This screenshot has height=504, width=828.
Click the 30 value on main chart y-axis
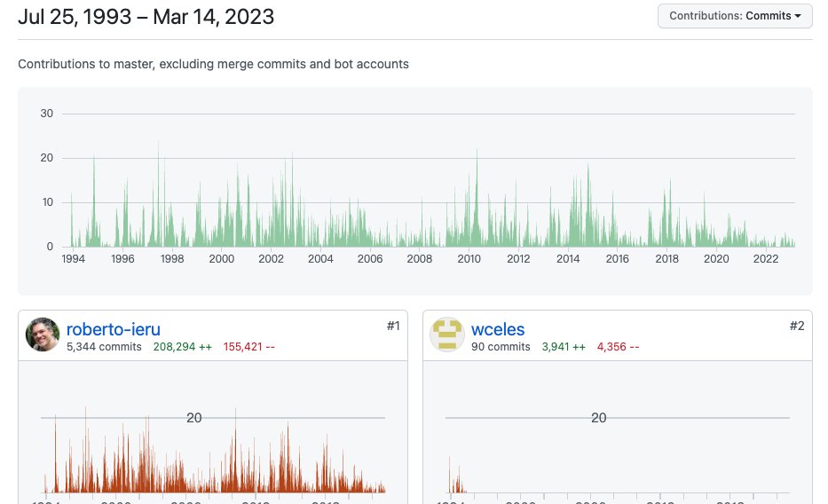pos(46,114)
